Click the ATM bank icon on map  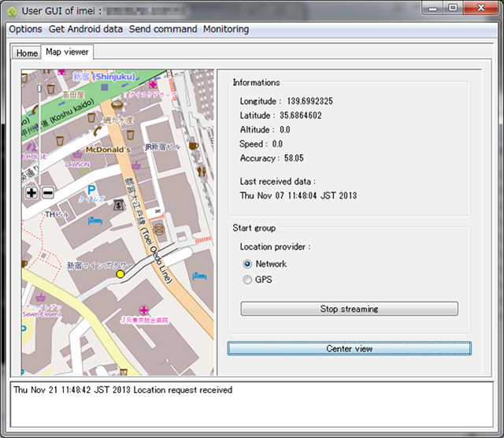[x=119, y=205]
